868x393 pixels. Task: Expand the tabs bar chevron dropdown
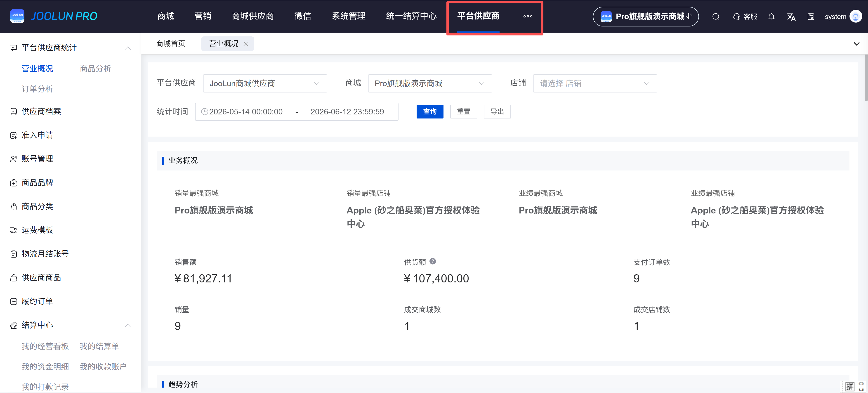[x=856, y=44]
